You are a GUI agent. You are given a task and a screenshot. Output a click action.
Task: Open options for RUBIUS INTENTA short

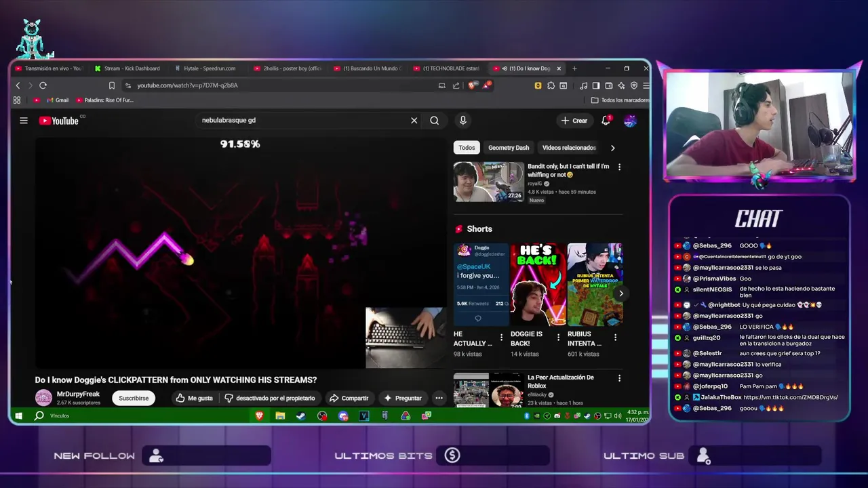pyautogui.click(x=616, y=338)
